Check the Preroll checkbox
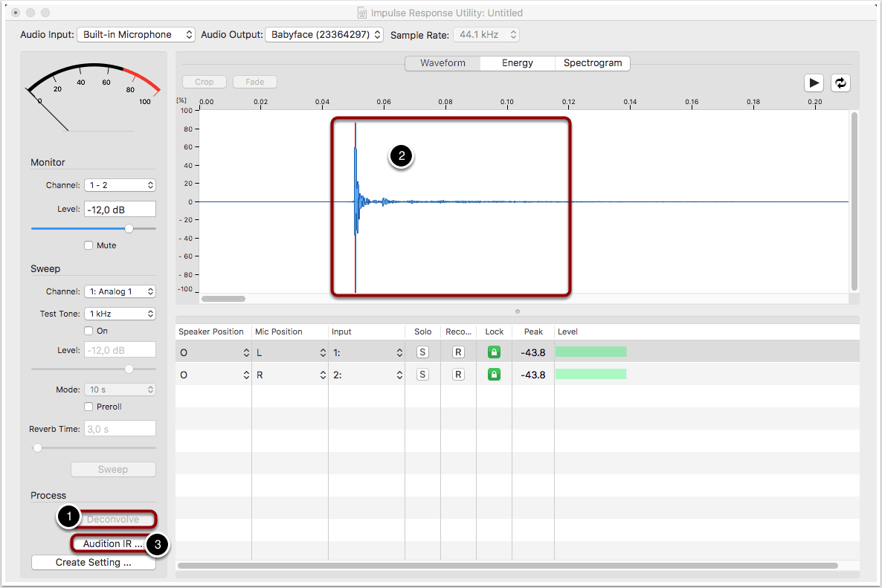The width and height of the screenshot is (882, 588). click(89, 407)
